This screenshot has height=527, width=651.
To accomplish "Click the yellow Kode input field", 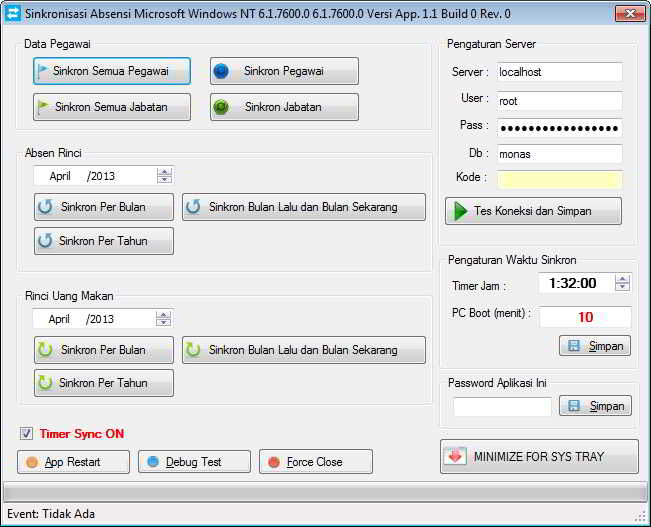I will click(x=559, y=180).
